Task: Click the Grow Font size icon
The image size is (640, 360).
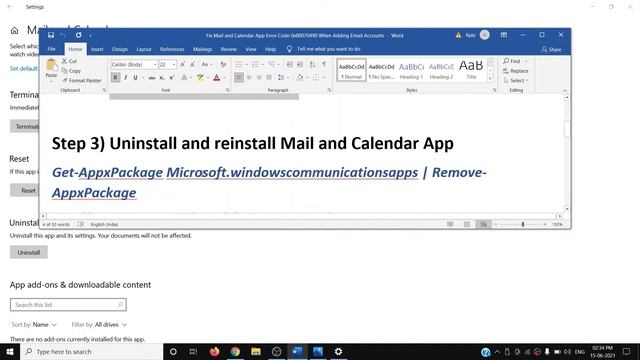Action: click(x=182, y=64)
